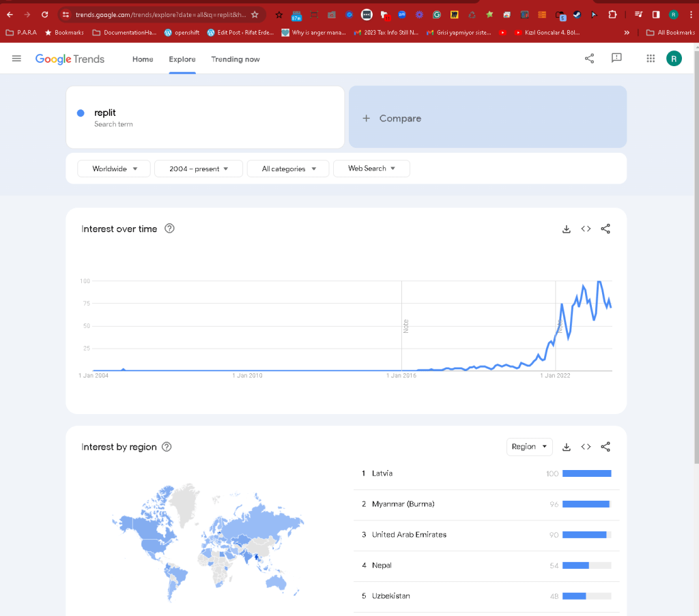Open the All Bookmarks folder
Screen dimensions: 699x616
[670, 33]
